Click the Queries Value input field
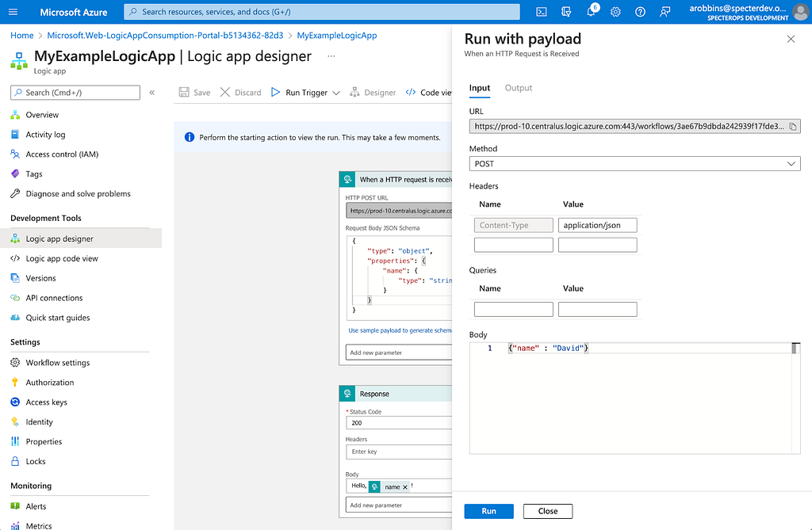812x530 pixels. (598, 310)
